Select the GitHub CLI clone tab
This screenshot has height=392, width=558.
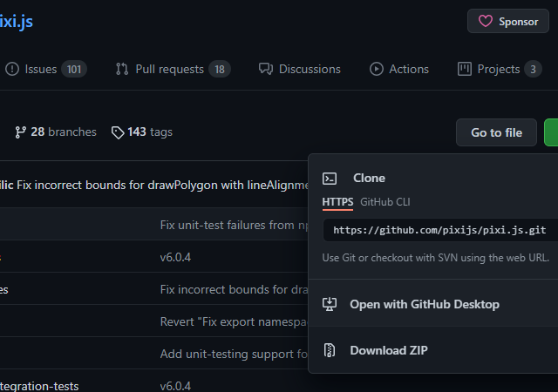(x=385, y=202)
